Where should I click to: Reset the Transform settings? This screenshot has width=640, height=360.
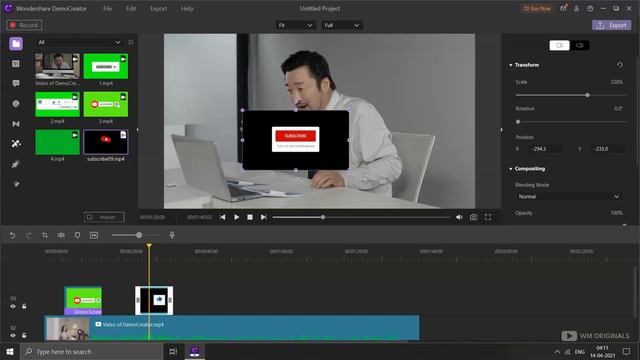[x=620, y=65]
